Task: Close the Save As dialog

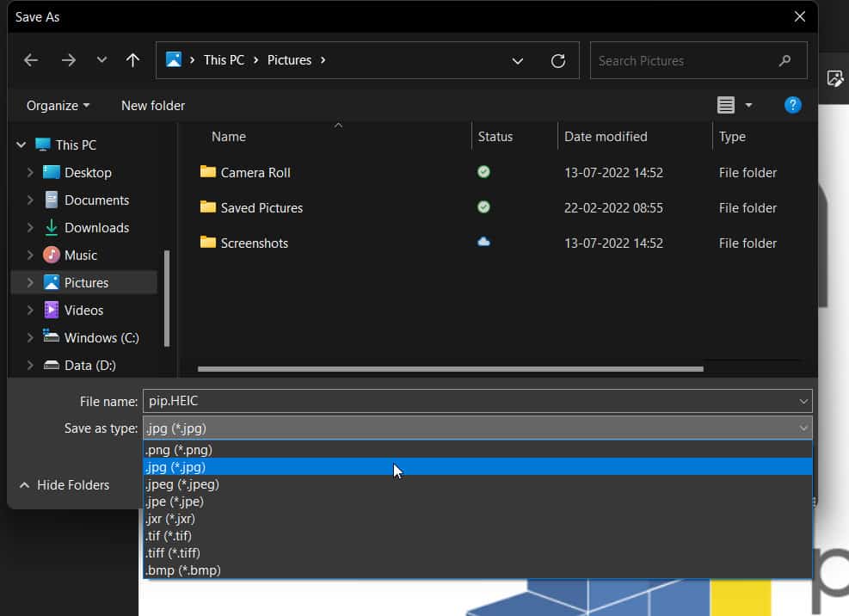Action: point(800,17)
